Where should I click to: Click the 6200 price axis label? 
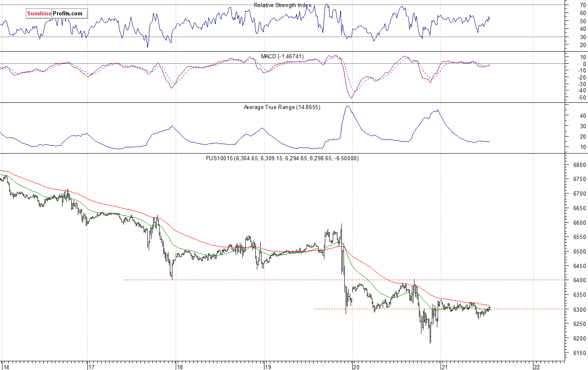click(x=580, y=338)
